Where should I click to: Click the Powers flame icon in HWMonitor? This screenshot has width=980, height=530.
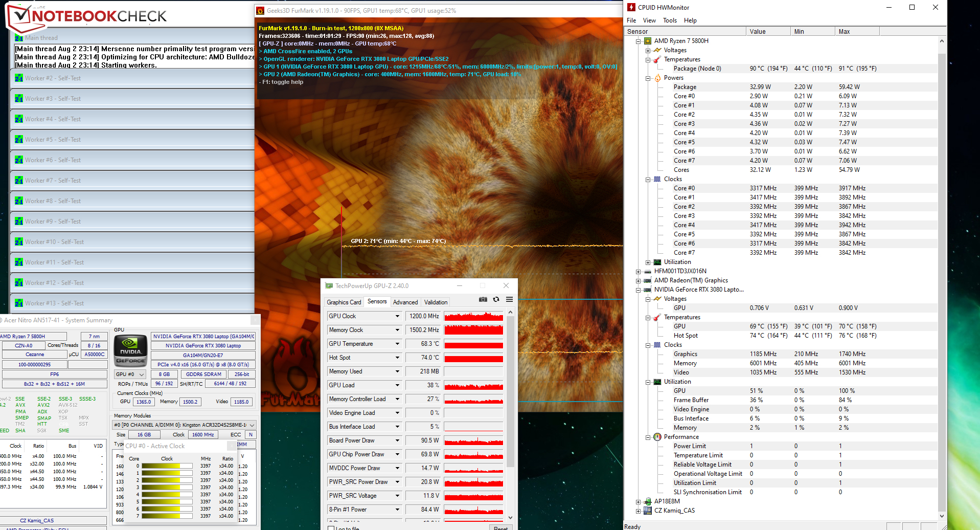point(657,78)
